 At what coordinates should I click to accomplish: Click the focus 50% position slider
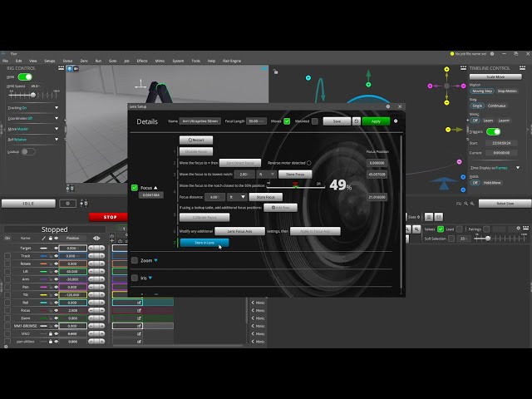(x=296, y=186)
